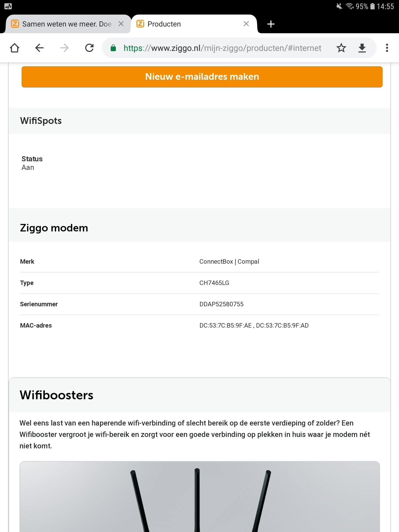
Task: Tap the WifiSpots section header
Action: 199,121
